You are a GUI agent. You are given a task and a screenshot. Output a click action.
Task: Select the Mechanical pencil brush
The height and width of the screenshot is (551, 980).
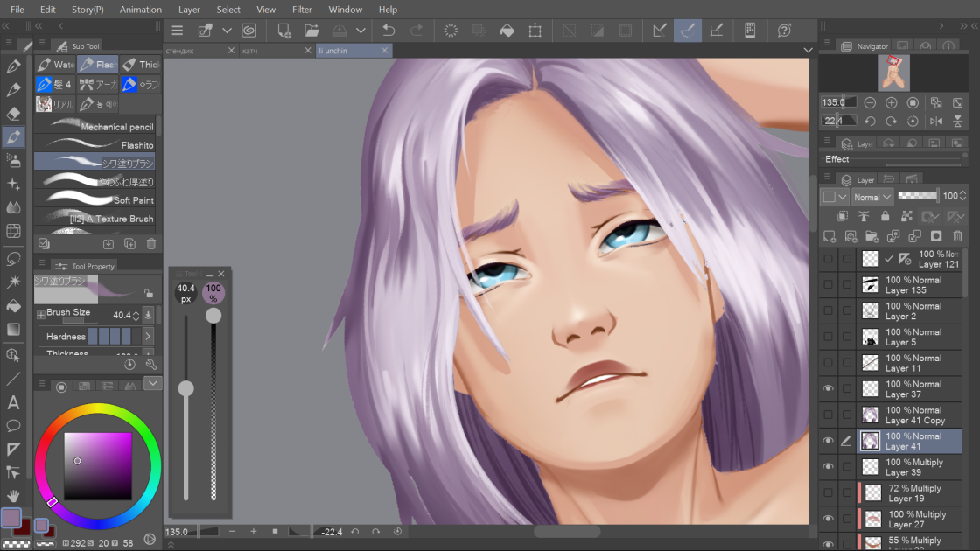pyautogui.click(x=94, y=126)
